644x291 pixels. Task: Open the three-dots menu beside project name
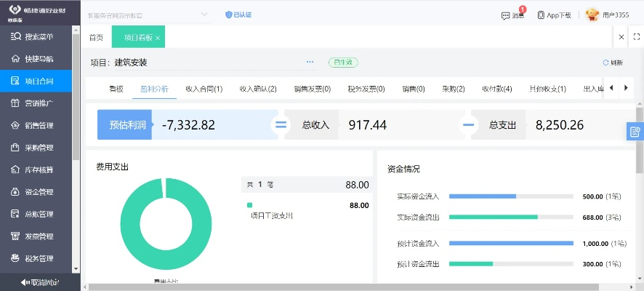pyautogui.click(x=310, y=63)
